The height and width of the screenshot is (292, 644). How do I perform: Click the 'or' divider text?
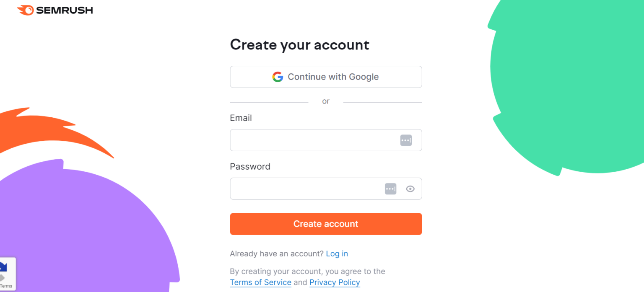(x=326, y=101)
